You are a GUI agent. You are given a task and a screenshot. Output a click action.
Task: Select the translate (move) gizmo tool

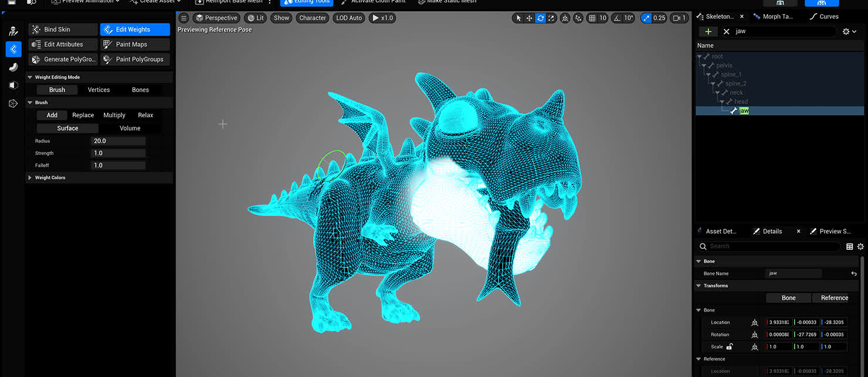[x=529, y=18]
